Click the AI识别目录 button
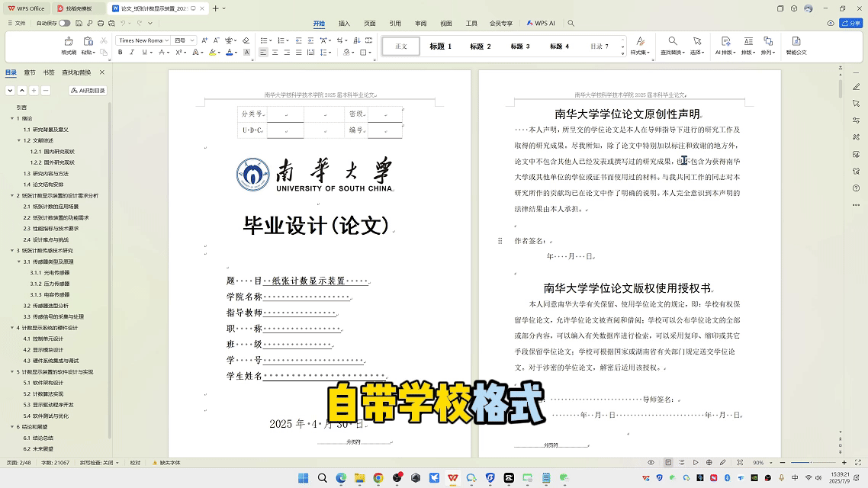Image resolution: width=868 pixels, height=488 pixels. pos(88,90)
